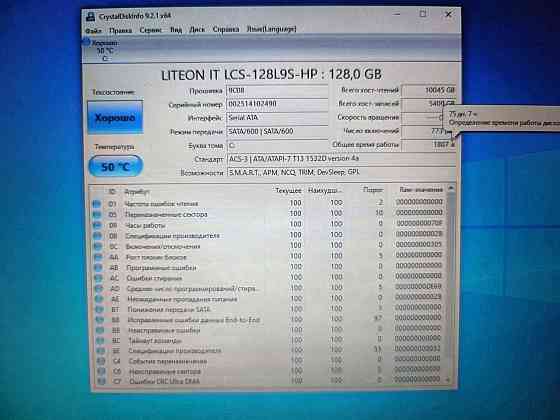Open the Сервис menu
560x420 pixels.
150,30
